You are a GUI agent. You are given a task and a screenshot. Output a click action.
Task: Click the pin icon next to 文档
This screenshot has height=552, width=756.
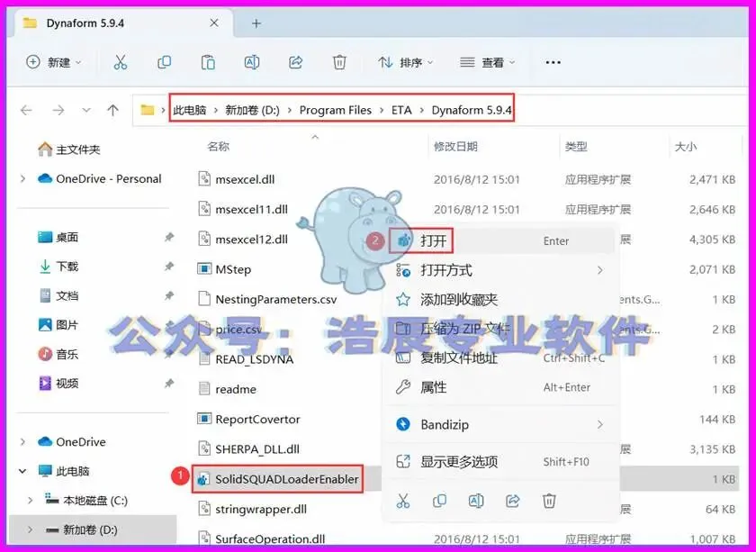169,295
